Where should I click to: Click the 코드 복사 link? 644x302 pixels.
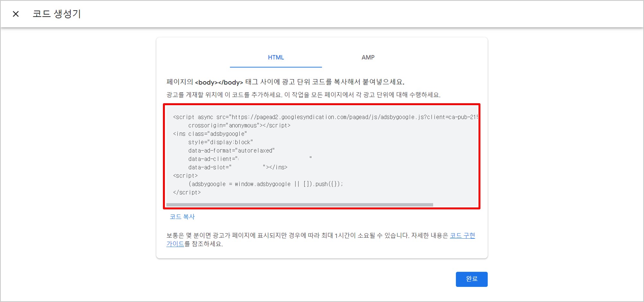182,217
